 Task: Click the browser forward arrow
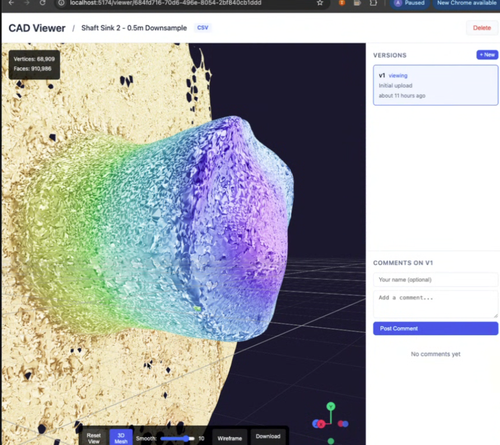27,3
